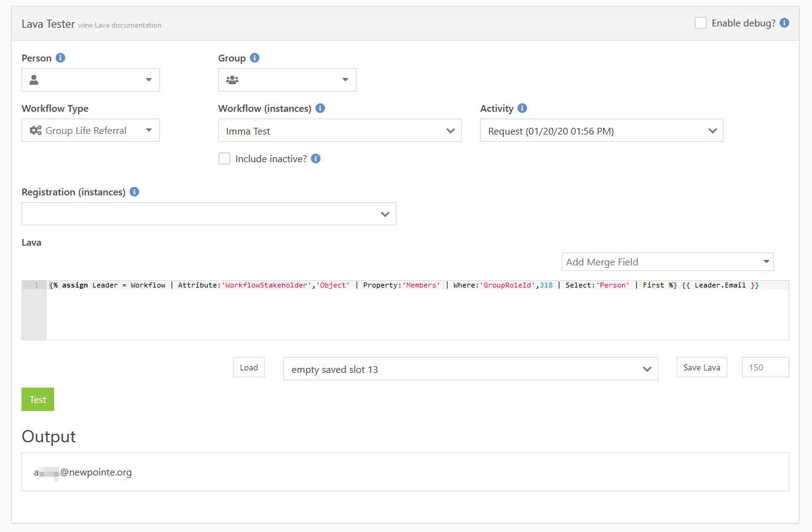Expand the Request activity dropdown
Screen dimensions: 812x532
point(602,131)
